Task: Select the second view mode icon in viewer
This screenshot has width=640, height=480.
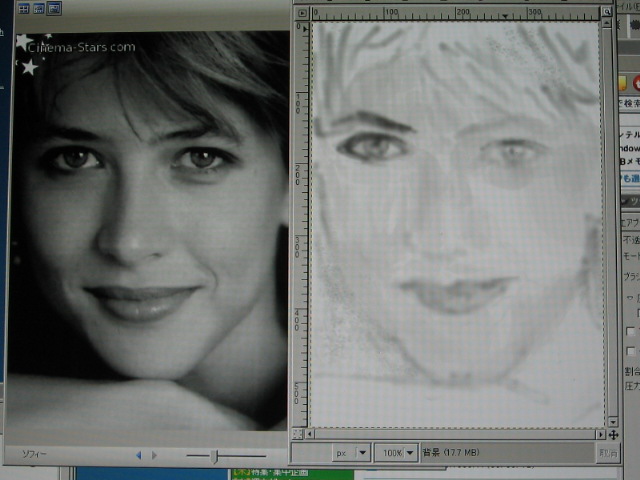Action: pos(39,8)
